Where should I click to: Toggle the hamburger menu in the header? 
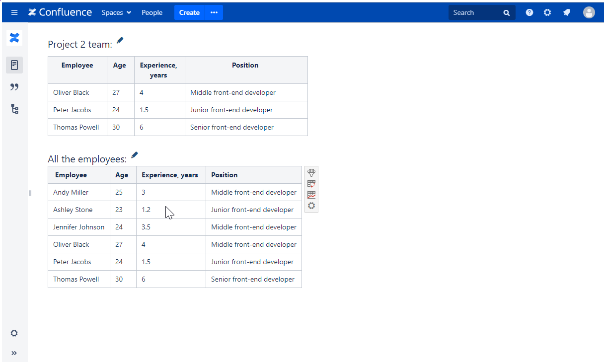pyautogui.click(x=14, y=12)
